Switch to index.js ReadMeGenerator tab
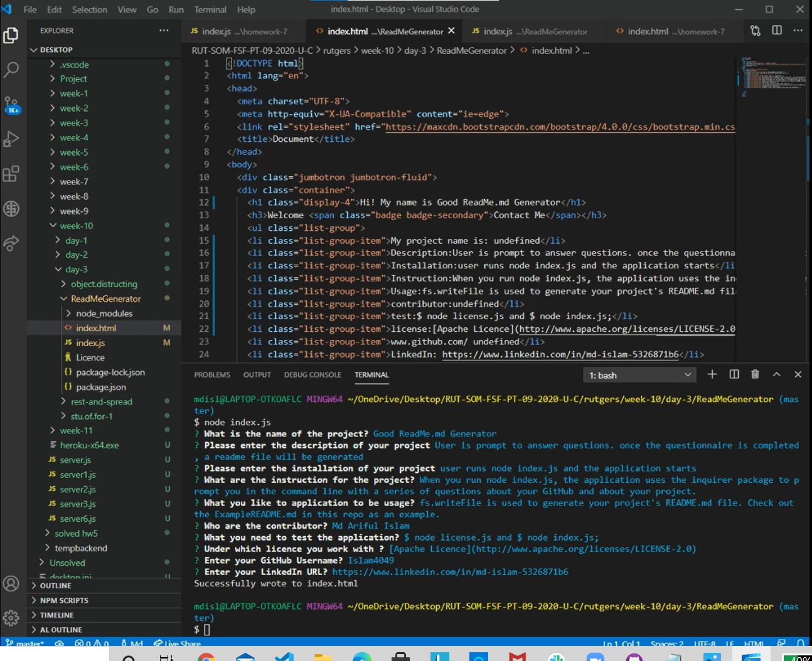Image resolution: width=812 pixels, height=661 pixels. point(530,31)
